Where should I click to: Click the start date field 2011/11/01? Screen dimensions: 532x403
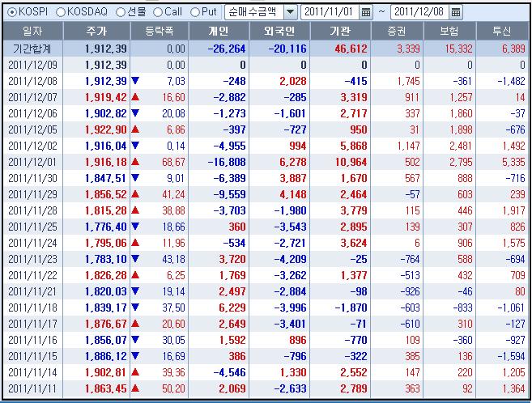(x=330, y=12)
